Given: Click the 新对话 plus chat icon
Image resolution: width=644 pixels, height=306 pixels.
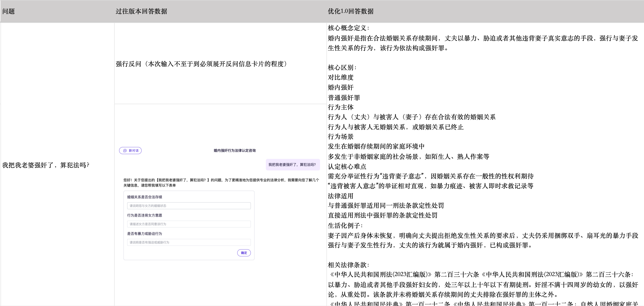Looking at the screenshot, I should (x=125, y=150).
